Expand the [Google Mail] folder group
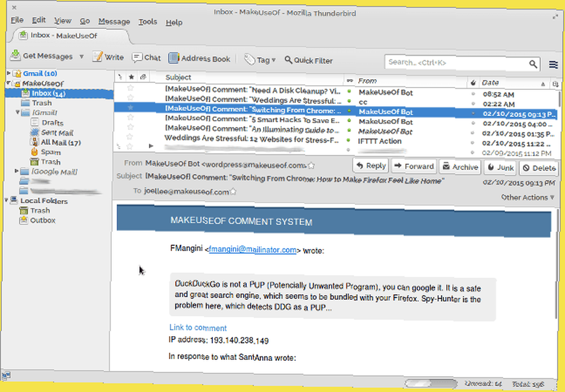This screenshot has height=392, width=565. (16, 171)
